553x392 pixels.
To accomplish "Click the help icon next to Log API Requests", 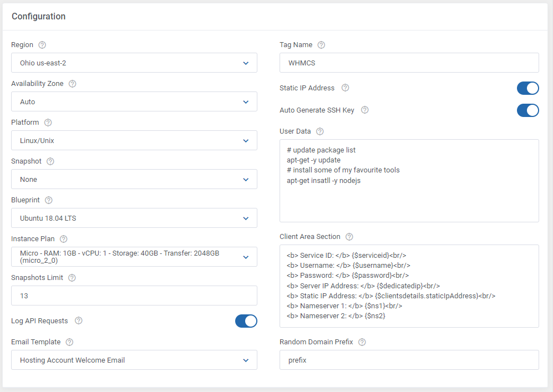I will pos(79,320).
